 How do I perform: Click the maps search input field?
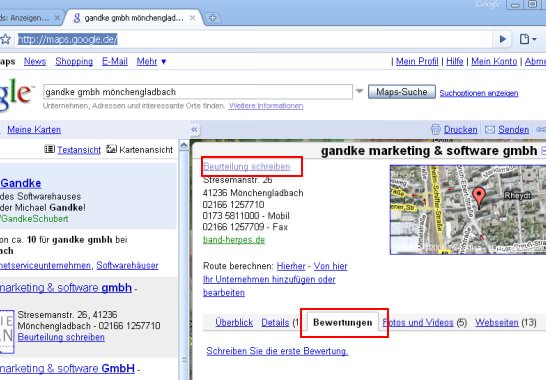click(x=198, y=92)
